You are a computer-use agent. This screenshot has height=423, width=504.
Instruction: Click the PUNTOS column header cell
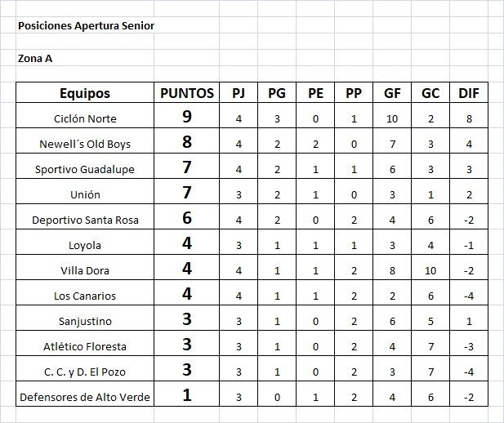pos(187,93)
